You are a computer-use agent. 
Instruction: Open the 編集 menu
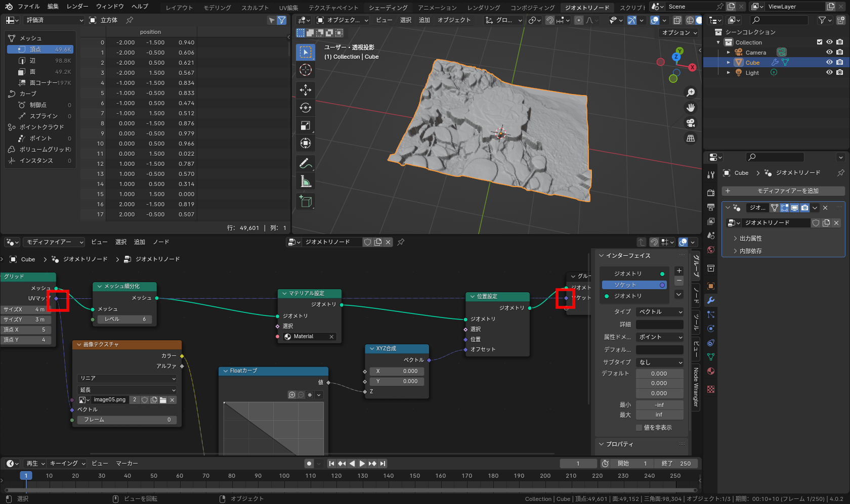pos(53,7)
